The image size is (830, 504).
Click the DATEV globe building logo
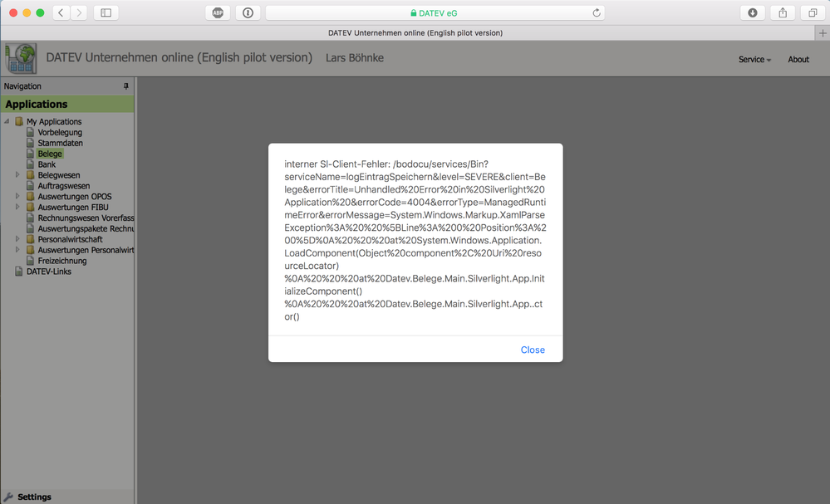21,58
